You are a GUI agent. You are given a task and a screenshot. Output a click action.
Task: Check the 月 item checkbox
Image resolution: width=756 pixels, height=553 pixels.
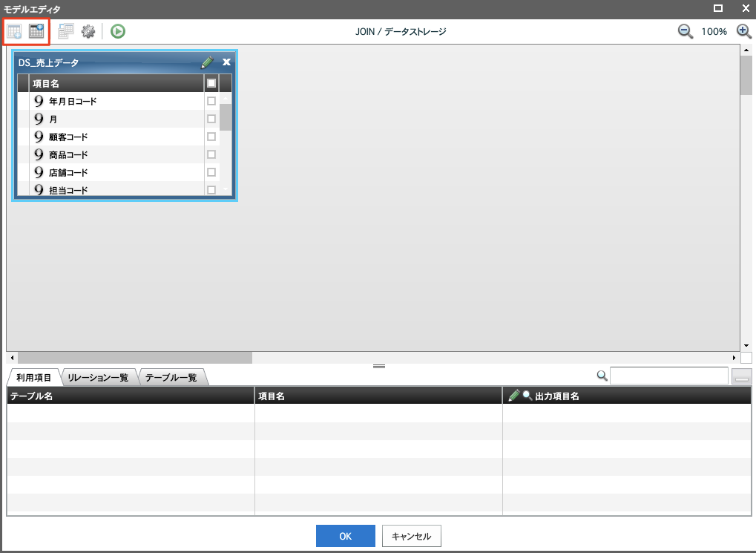[211, 119]
